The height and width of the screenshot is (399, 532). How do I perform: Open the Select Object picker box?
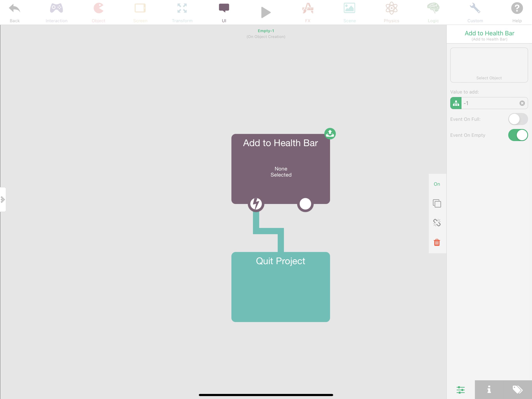[489, 65]
